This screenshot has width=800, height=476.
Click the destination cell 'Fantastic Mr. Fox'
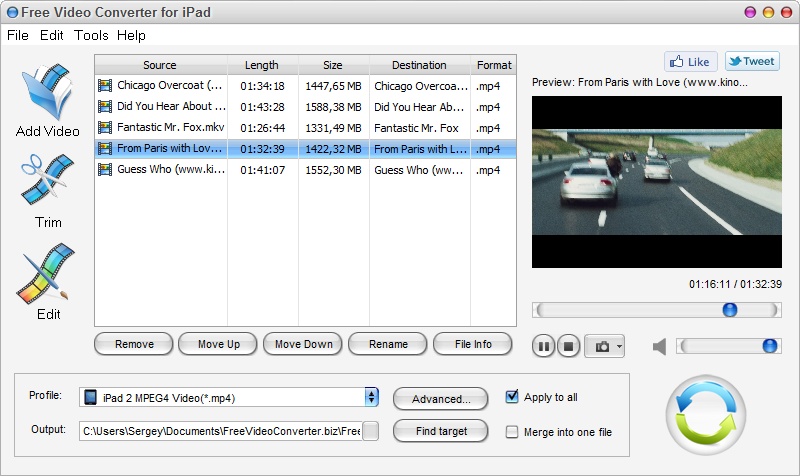click(416, 128)
